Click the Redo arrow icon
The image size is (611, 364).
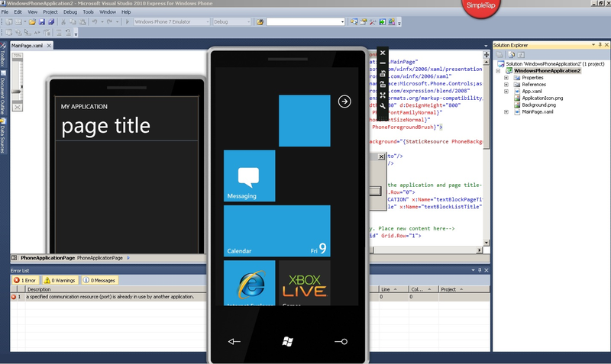click(109, 22)
